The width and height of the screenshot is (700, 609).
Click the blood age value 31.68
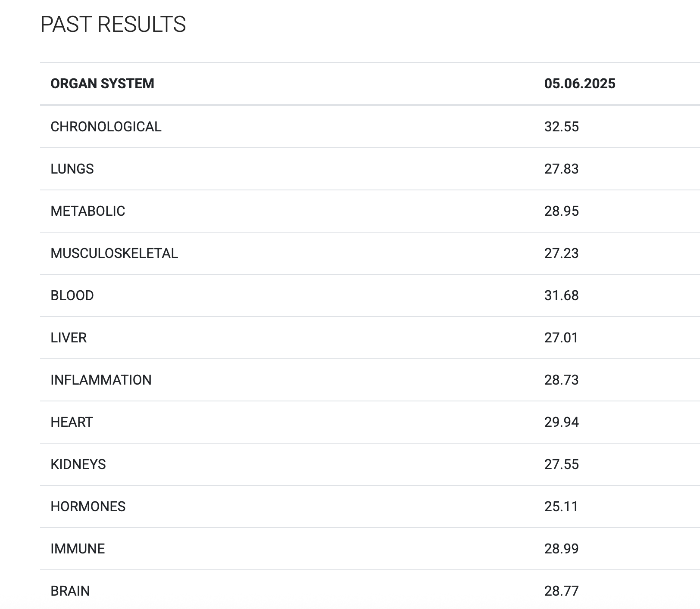[561, 295]
